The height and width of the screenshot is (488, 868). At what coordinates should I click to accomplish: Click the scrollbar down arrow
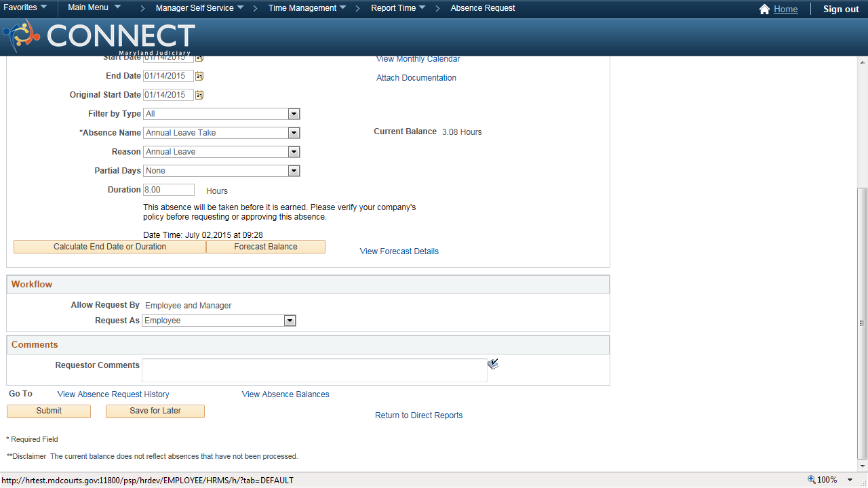pyautogui.click(x=862, y=466)
